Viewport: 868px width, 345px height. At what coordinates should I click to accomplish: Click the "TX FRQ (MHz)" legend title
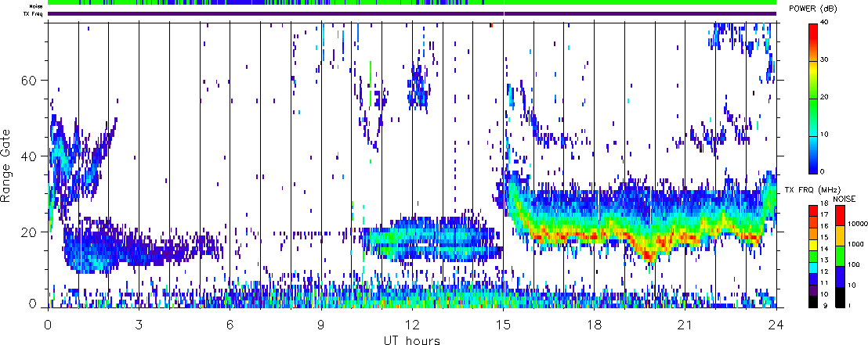[812, 189]
